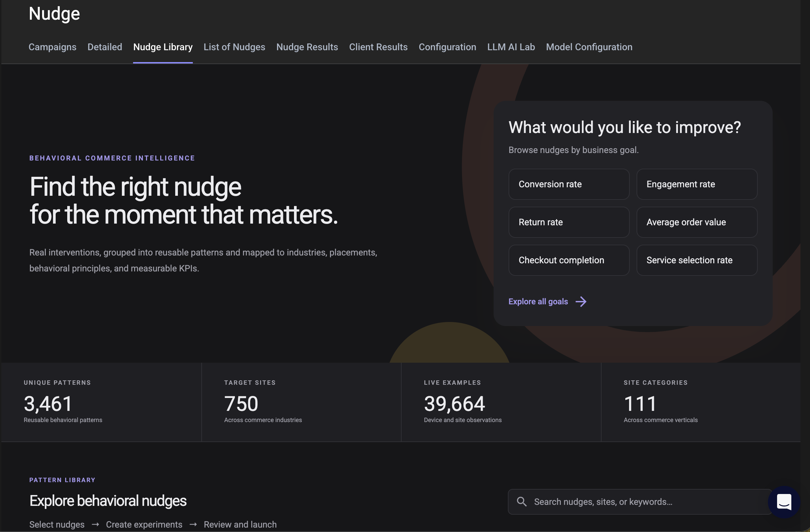
Task: Click the Explore behavioral nudges heading
Action: click(x=108, y=501)
